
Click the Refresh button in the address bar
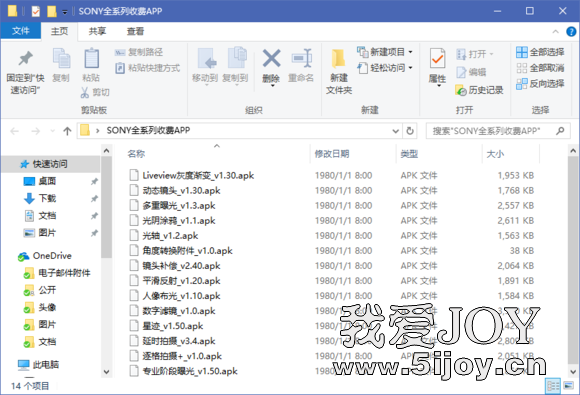tap(410, 131)
